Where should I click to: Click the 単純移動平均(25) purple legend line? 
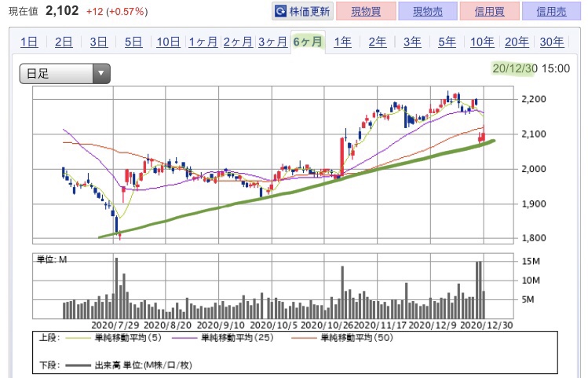184,338
